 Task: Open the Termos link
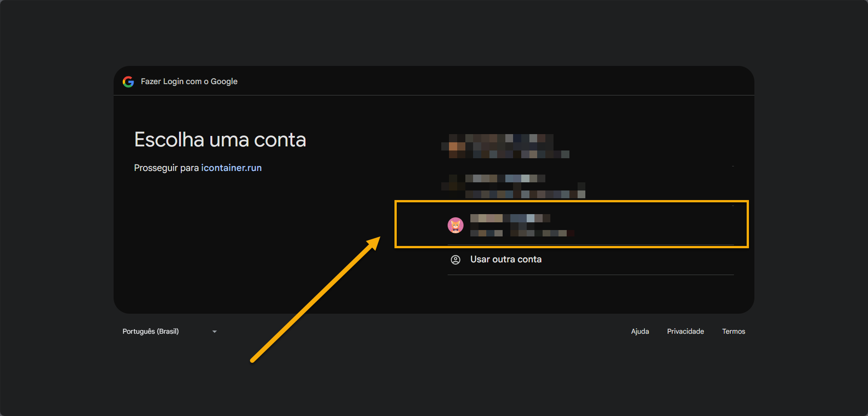733,331
